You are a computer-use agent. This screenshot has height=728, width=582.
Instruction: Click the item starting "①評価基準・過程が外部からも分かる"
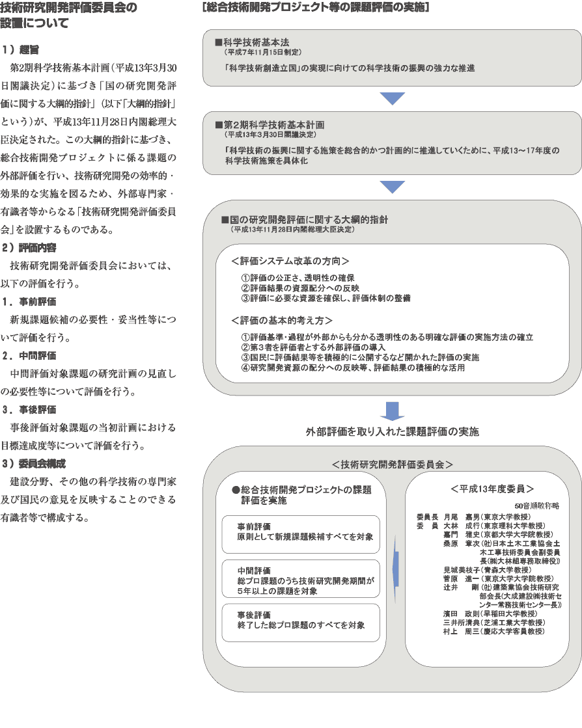387,337
